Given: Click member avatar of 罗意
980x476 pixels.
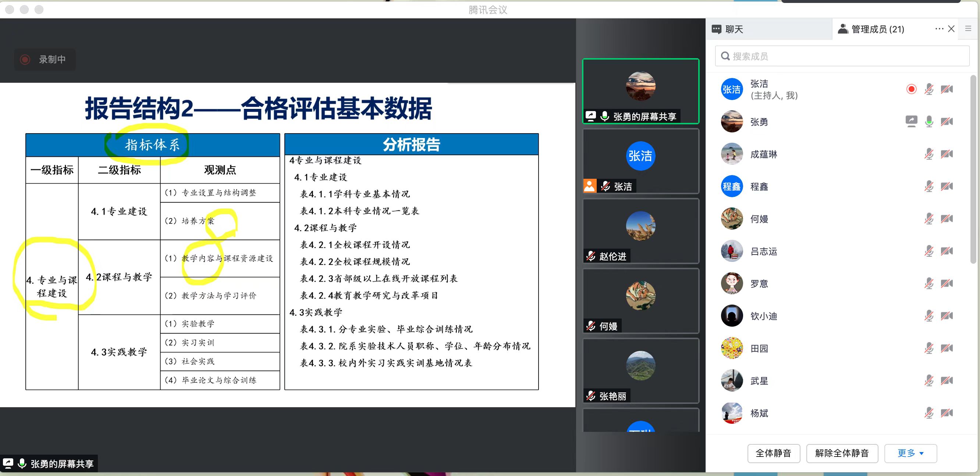Looking at the screenshot, I should pos(732,284).
